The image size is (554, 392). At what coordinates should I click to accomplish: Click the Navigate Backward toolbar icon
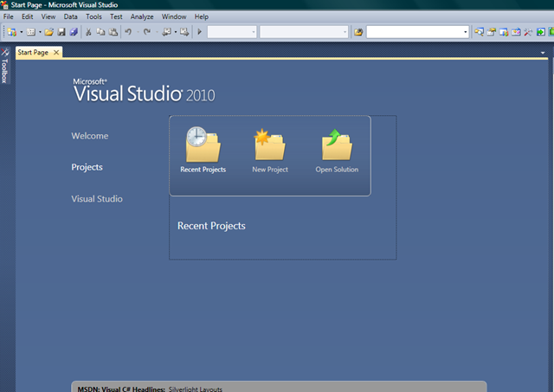click(x=166, y=32)
